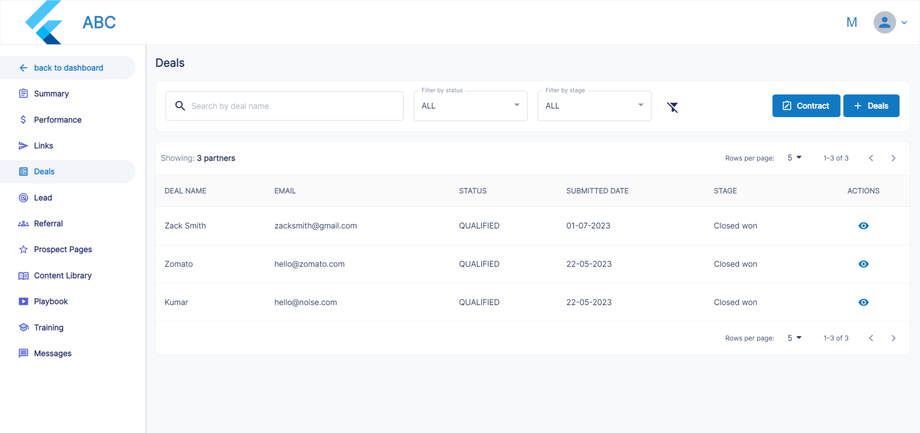
Task: Click the search magnifier icon
Action: (180, 106)
